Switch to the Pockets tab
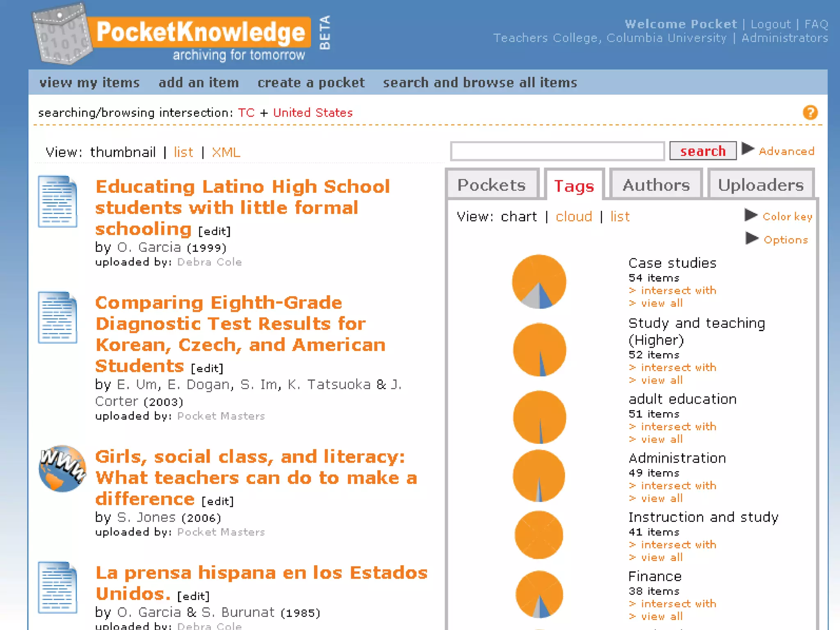This screenshot has height=630, width=840. pos(491,185)
